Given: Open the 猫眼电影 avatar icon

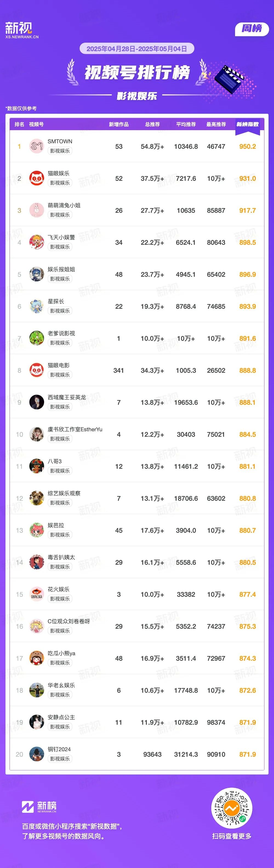Looking at the screenshot, I should (x=36, y=370).
